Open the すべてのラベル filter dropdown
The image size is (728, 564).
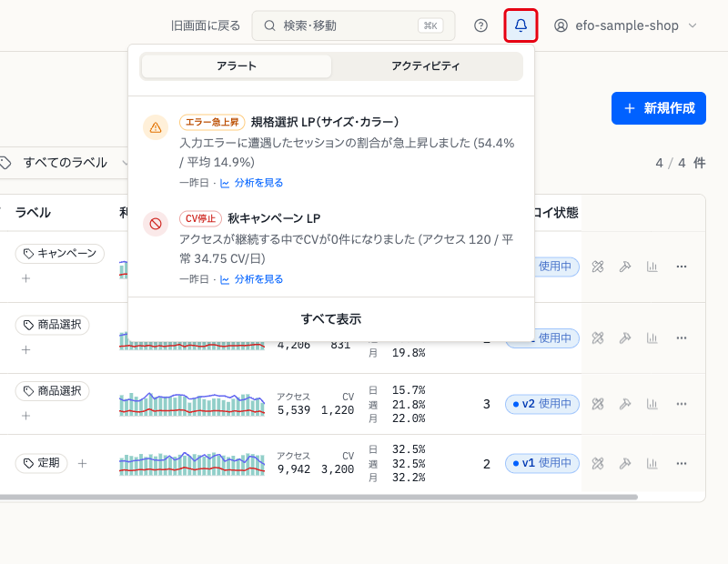pos(65,163)
